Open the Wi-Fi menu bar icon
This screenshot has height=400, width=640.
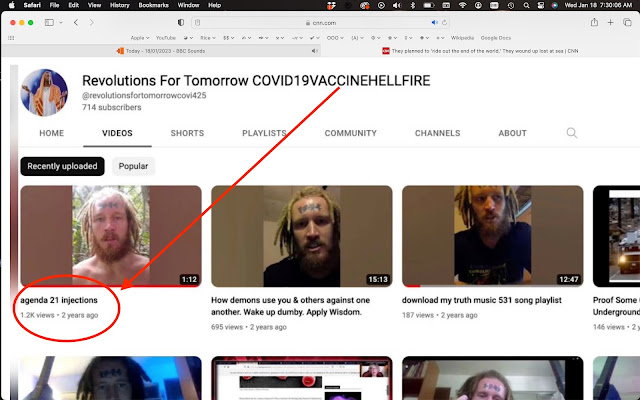(462, 5)
